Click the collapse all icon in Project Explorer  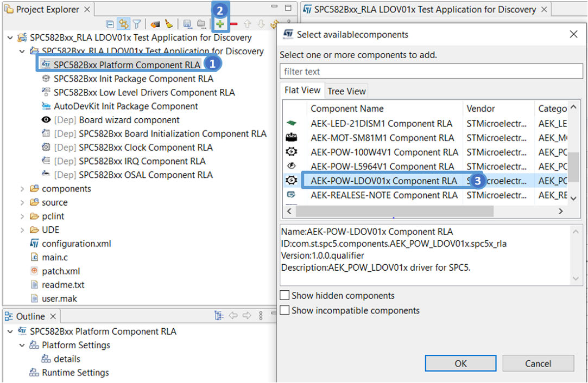(110, 24)
